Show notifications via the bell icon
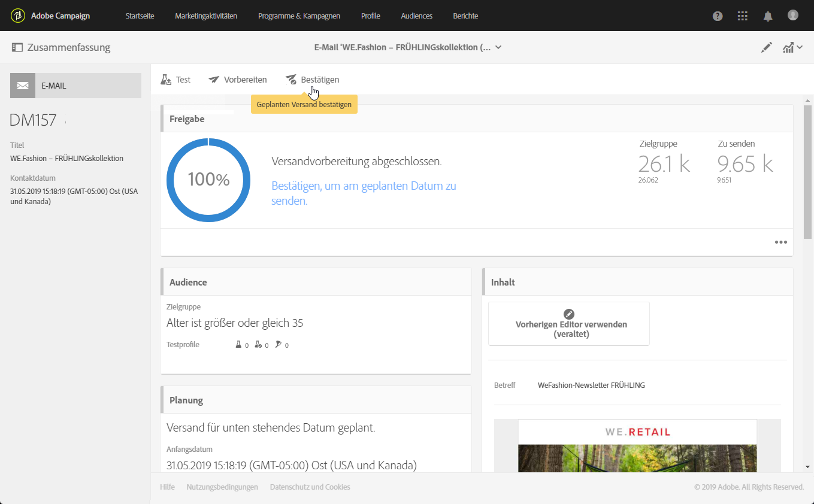 pos(768,16)
